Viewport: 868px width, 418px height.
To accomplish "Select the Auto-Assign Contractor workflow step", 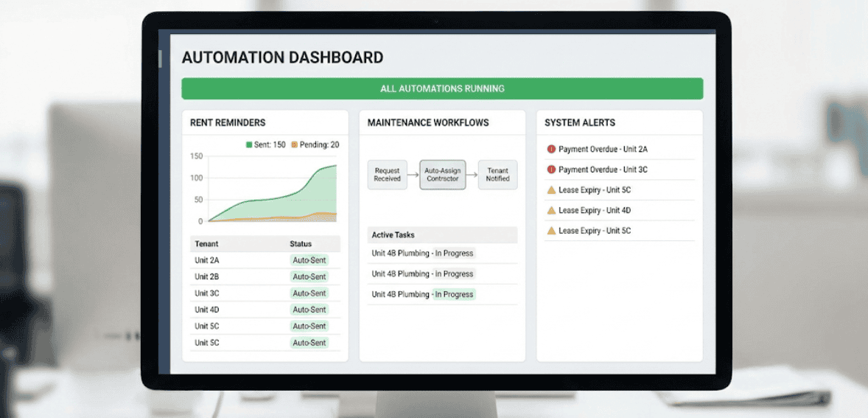I will click(x=442, y=175).
